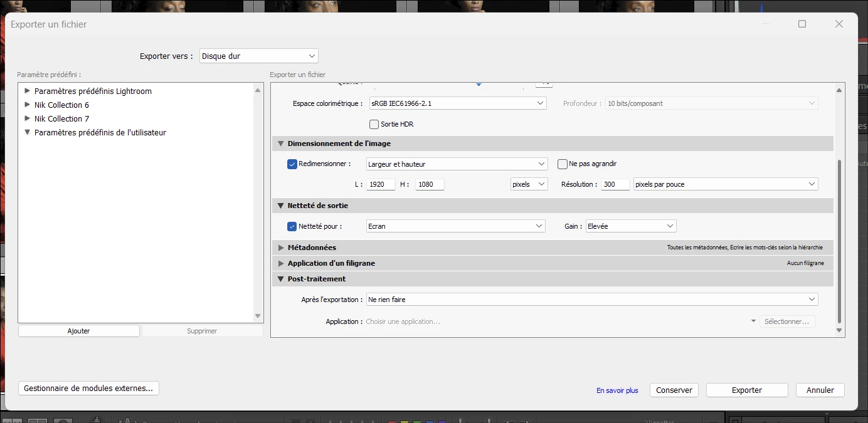Screen dimensions: 868x423
Task: Open Gestionnaire de modules externes
Action: pos(88,389)
